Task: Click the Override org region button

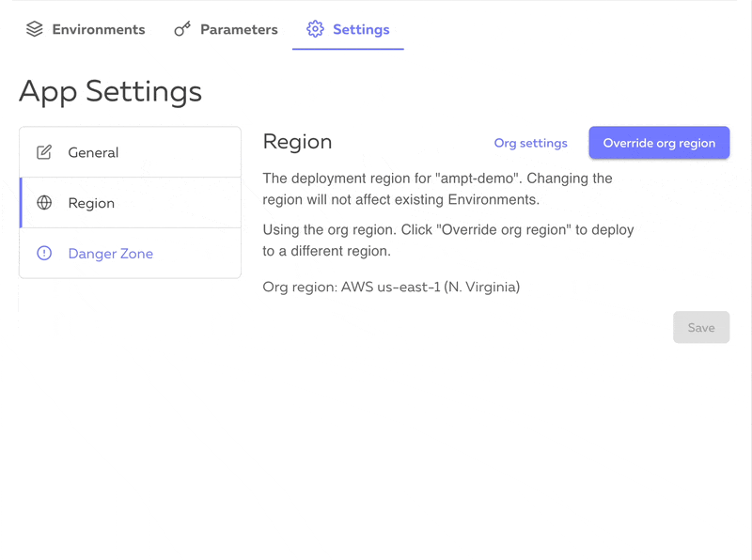Action: [x=659, y=143]
